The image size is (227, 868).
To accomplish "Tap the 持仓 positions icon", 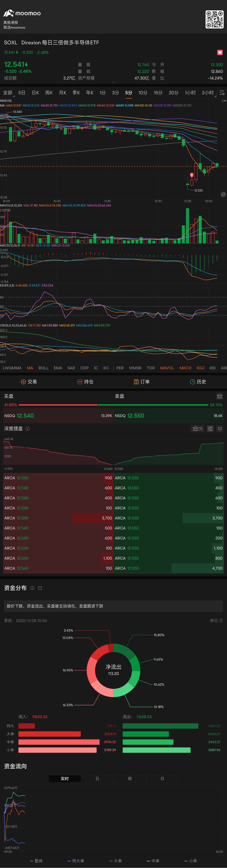I will [x=80, y=382].
